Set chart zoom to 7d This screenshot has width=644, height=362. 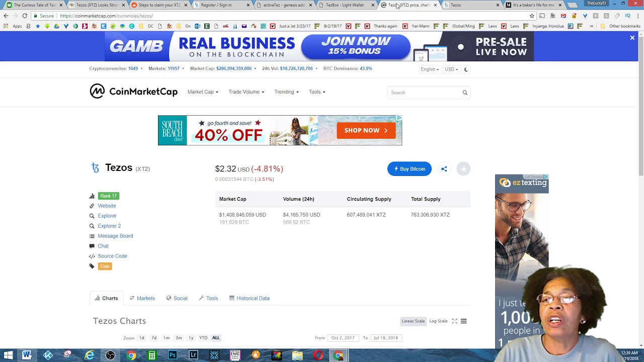(154, 338)
